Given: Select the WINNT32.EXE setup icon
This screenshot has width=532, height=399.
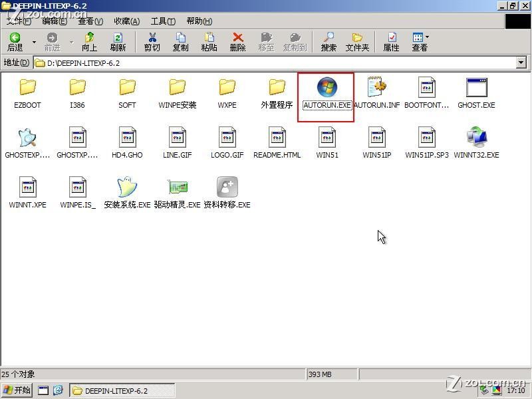Looking at the screenshot, I should (x=476, y=138).
